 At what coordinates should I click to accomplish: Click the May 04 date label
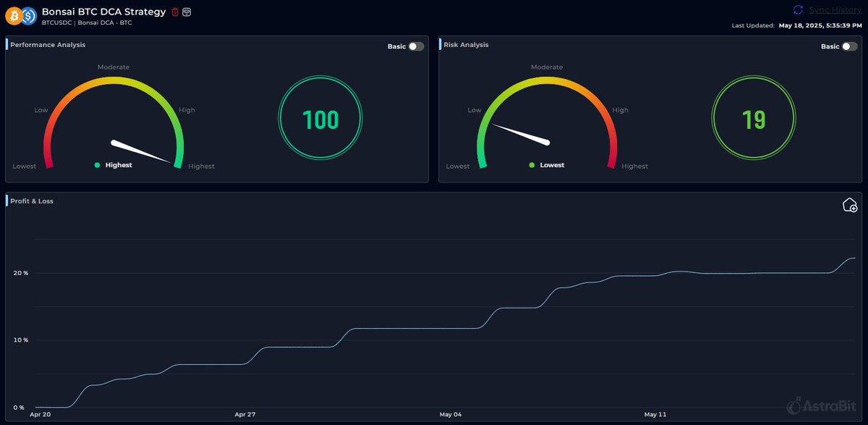point(451,415)
